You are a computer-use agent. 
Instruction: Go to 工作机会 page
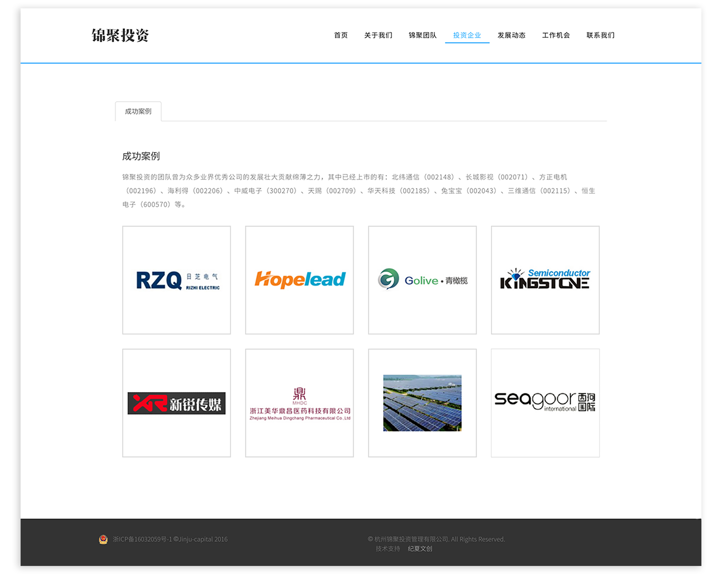point(556,35)
